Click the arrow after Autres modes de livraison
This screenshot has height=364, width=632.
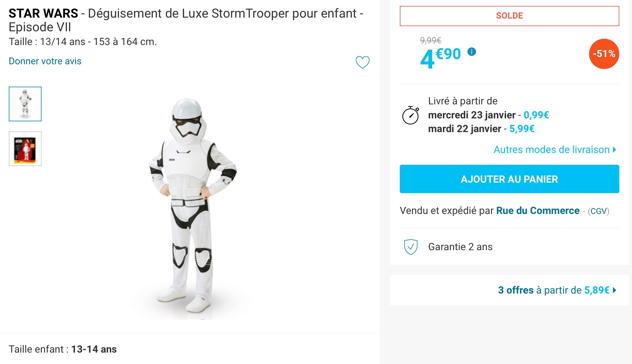click(x=615, y=149)
